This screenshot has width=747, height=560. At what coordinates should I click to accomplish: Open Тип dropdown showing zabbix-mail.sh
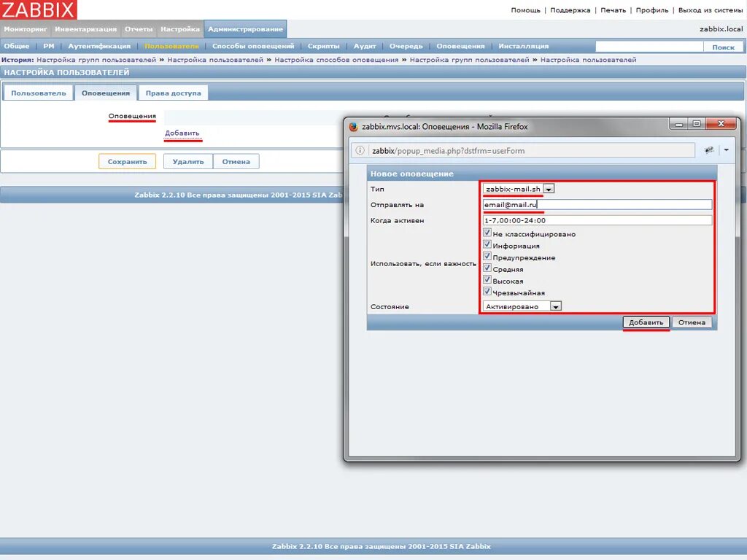point(519,189)
